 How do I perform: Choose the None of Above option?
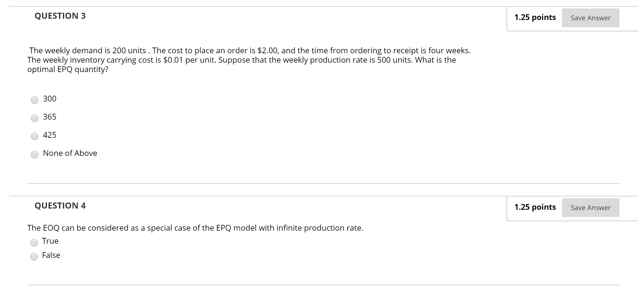point(34,154)
